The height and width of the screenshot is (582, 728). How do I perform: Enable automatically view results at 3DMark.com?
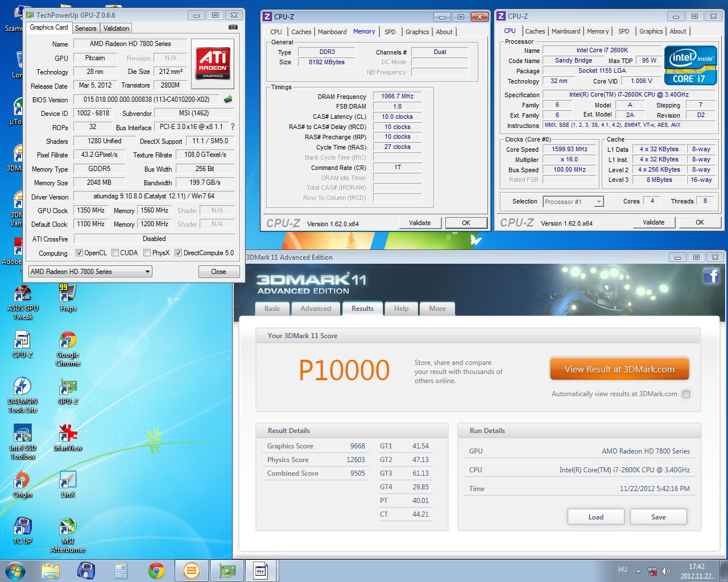[x=686, y=394]
